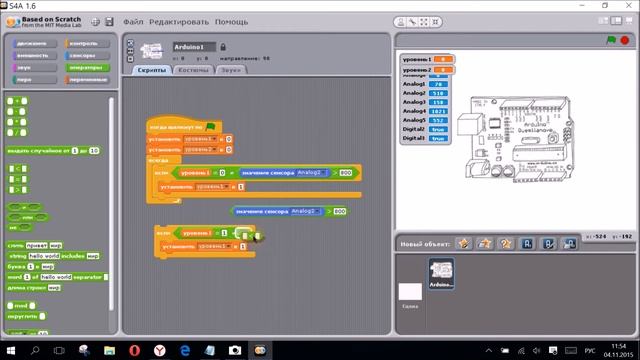Viewport: 640px width, 360px height.
Task: Click the first new Arduino object button
Action: pyautogui.click(x=527, y=244)
